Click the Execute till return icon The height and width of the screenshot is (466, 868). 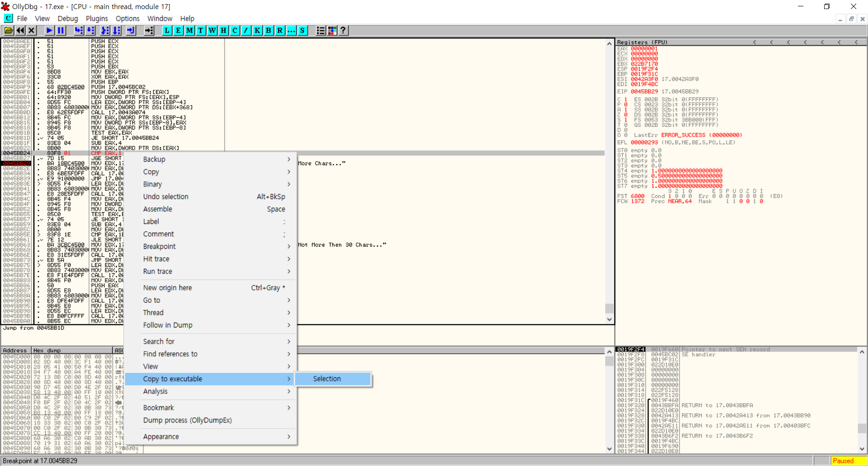tap(131, 30)
